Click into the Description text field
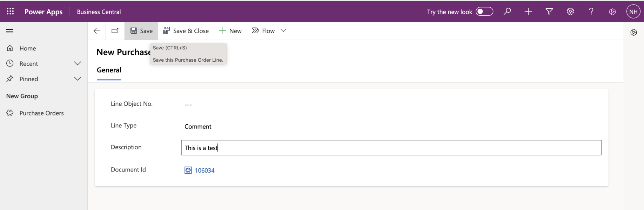 (x=391, y=148)
